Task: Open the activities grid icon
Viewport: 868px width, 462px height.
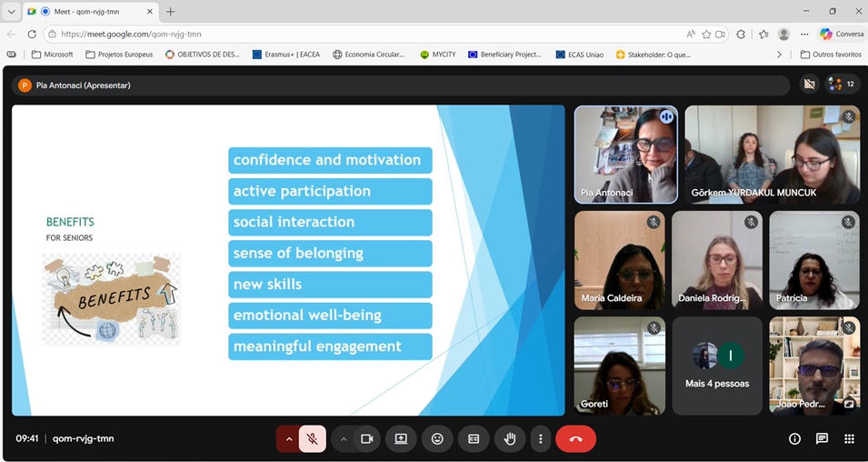Action: pyautogui.click(x=849, y=438)
